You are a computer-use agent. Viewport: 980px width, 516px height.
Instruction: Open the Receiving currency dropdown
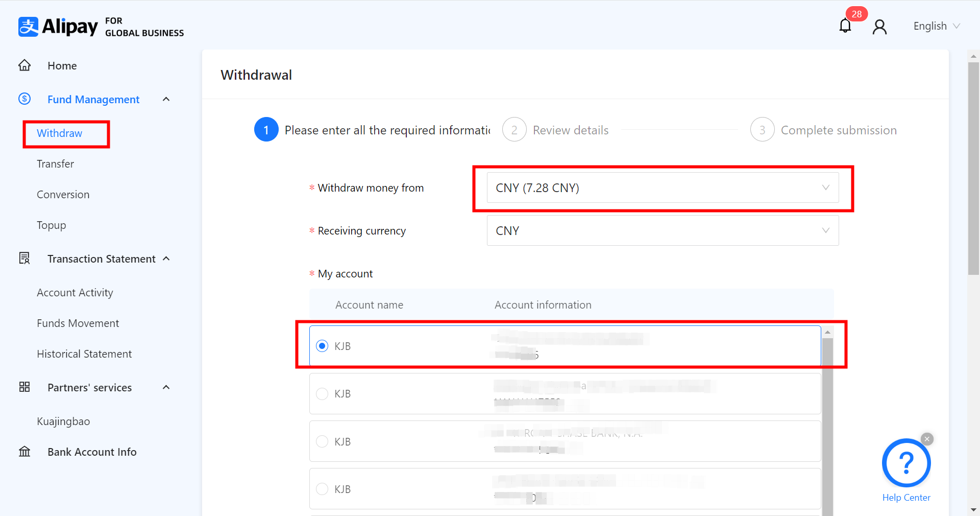[x=662, y=231]
